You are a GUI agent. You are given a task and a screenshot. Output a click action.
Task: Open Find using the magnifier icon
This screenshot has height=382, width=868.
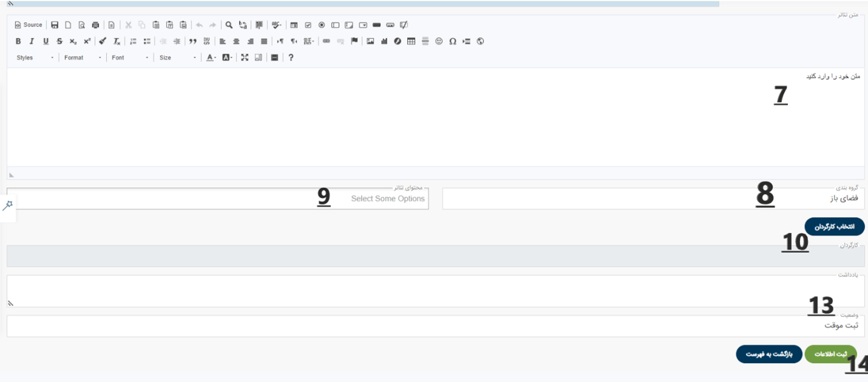coord(229,25)
